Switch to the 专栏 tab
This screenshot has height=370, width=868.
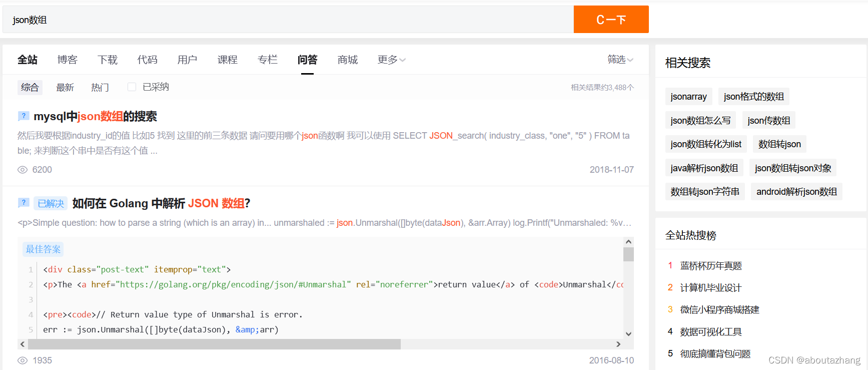(x=268, y=60)
